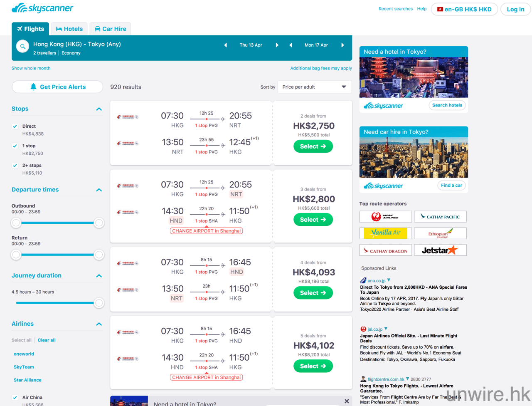Switch to the Car Hire tab
The image size is (532, 406).
(110, 29)
